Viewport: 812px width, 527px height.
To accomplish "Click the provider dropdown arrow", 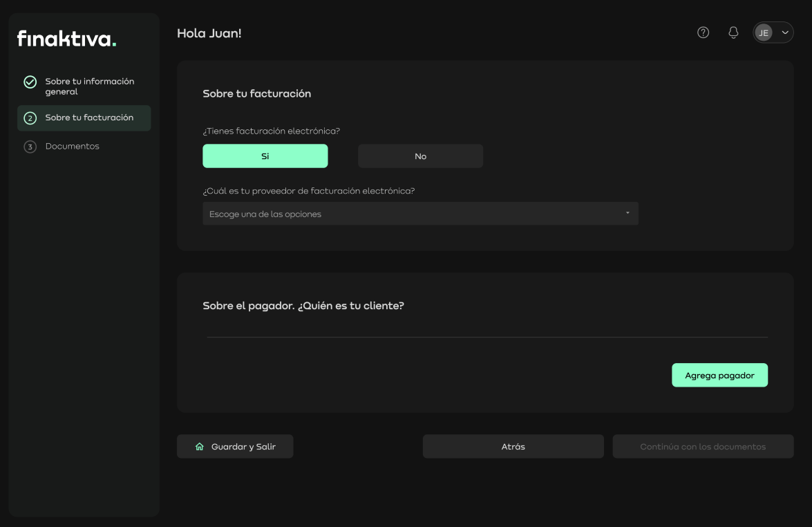I will click(627, 213).
